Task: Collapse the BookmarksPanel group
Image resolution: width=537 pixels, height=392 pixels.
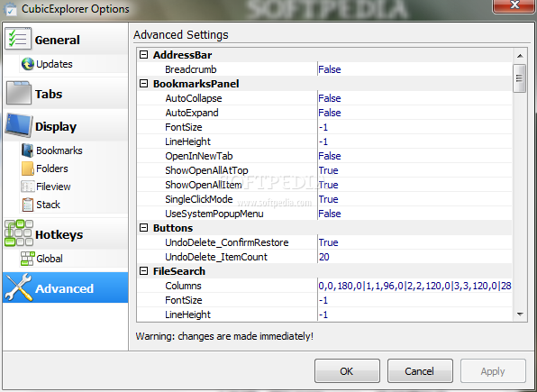Action: pyautogui.click(x=144, y=83)
